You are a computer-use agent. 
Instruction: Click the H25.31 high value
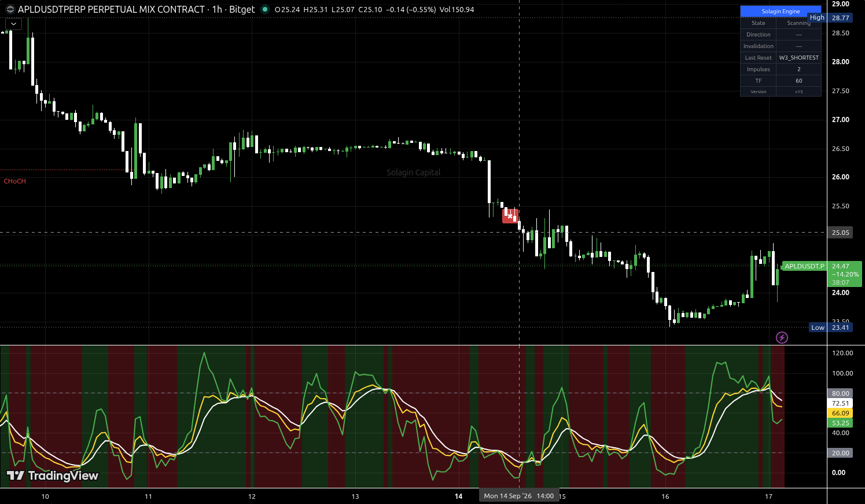point(315,9)
